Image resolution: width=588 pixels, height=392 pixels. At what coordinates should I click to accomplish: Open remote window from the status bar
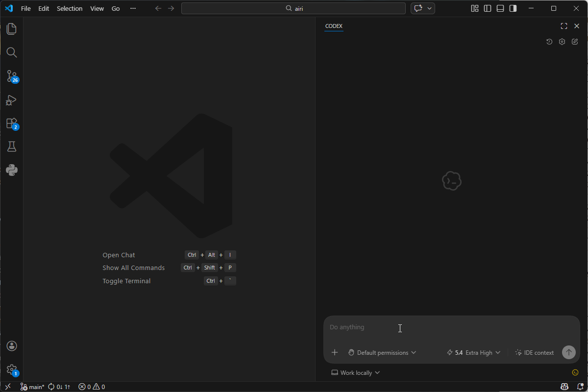(x=8, y=387)
